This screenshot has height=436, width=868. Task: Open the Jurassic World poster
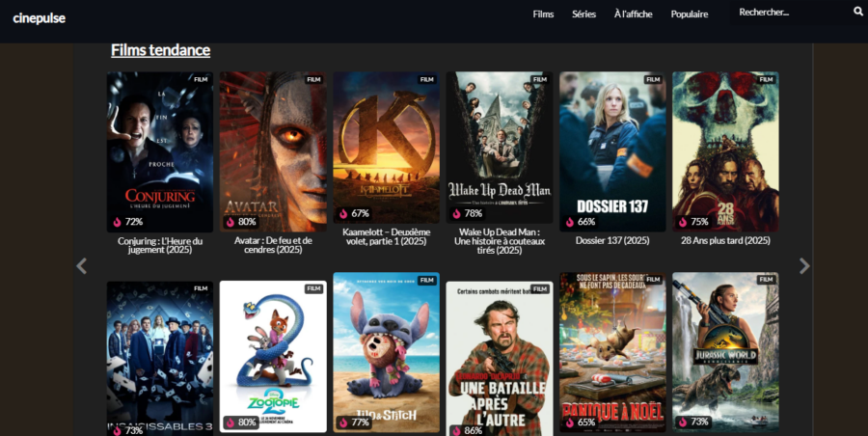725,352
